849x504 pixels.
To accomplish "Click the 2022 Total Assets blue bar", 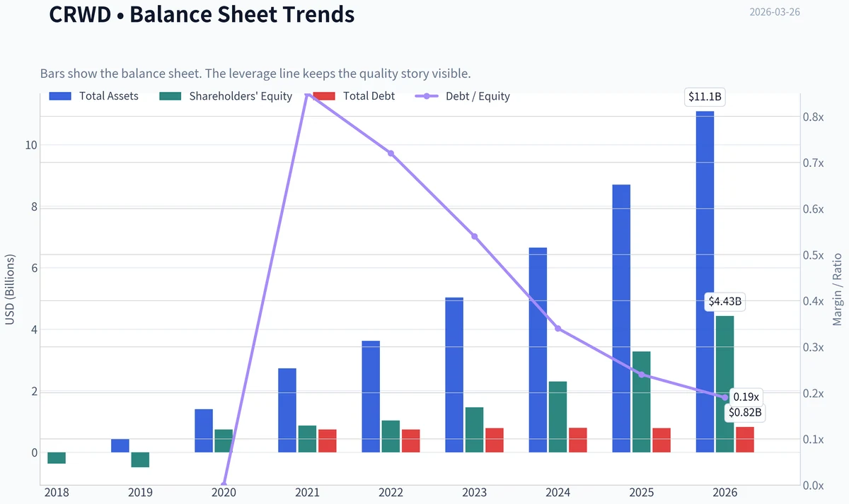I will click(371, 397).
